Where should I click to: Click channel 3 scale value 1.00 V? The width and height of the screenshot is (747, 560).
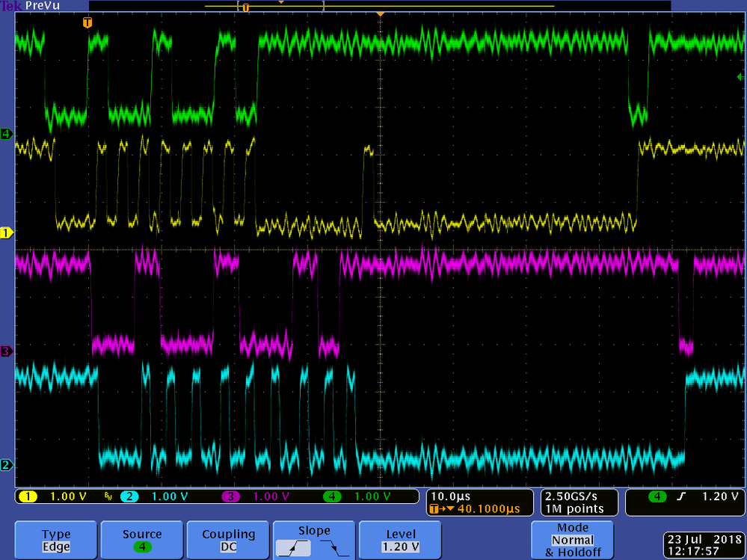click(x=271, y=496)
